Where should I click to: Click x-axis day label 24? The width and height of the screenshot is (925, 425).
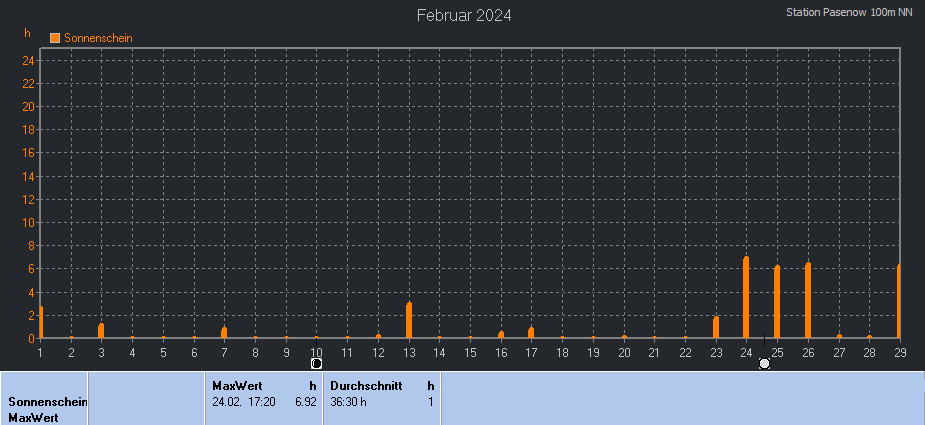coord(746,352)
